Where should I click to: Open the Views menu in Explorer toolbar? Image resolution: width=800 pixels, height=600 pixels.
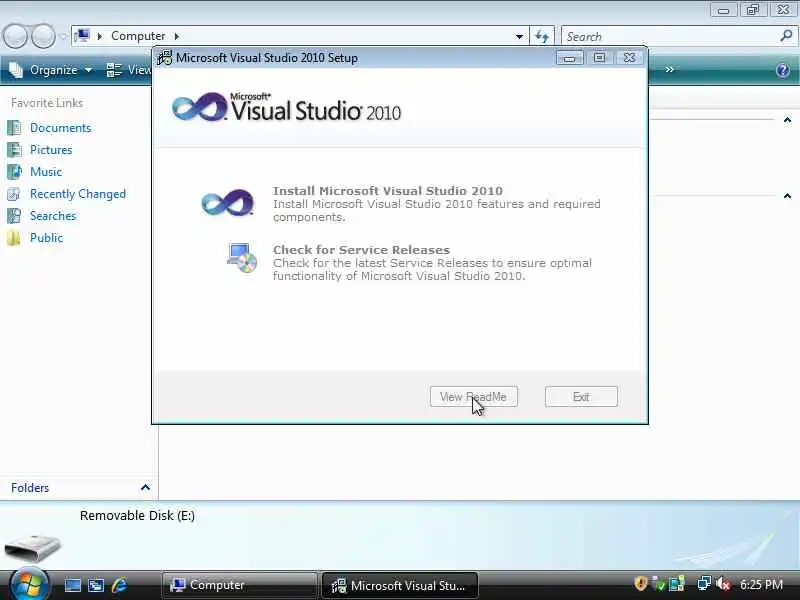(129, 70)
